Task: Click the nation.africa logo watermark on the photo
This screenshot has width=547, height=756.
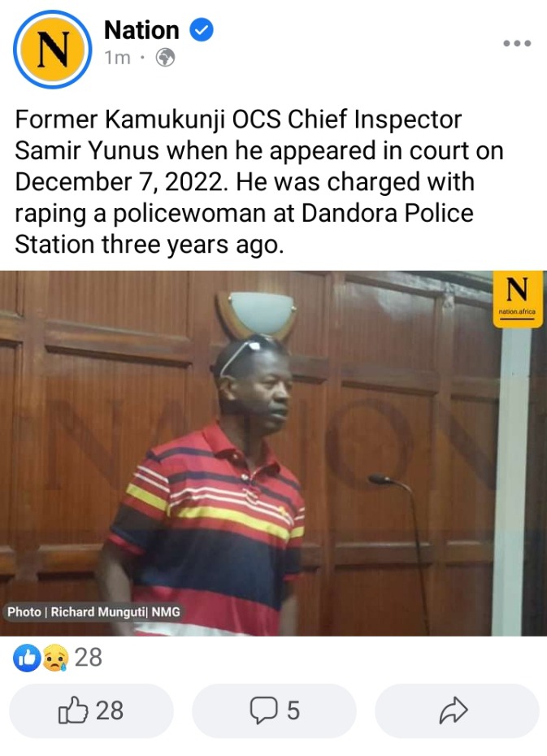Action: tap(517, 299)
